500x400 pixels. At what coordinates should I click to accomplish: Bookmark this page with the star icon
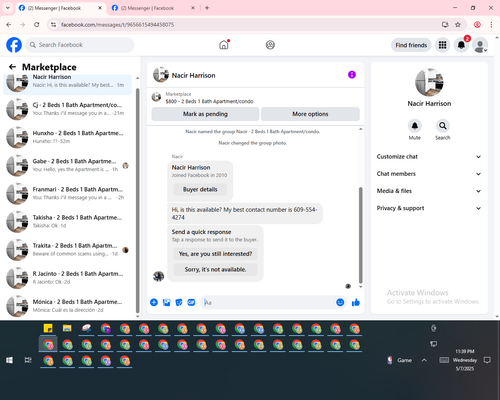coord(458,25)
